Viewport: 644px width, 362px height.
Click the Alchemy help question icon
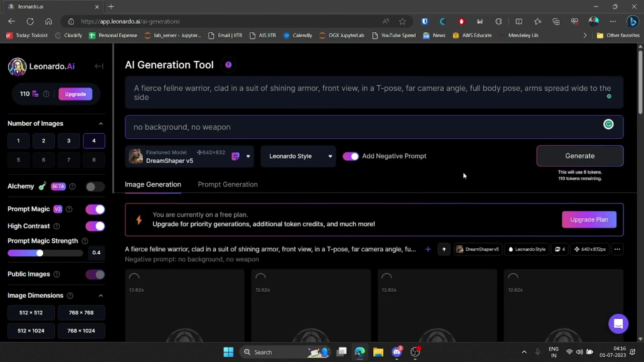click(72, 187)
